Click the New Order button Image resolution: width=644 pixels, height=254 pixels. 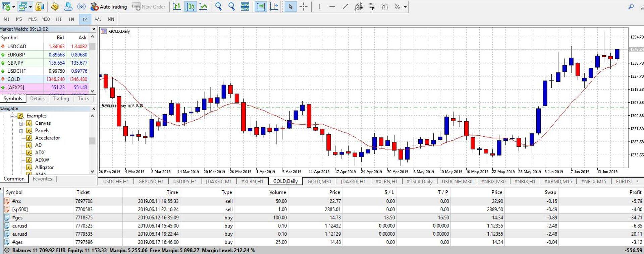pos(149,7)
